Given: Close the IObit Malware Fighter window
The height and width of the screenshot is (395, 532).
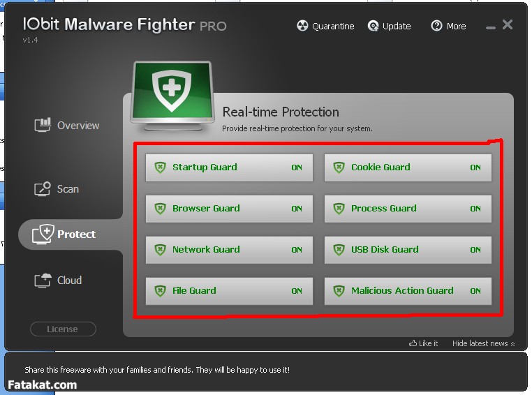Looking at the screenshot, I should point(508,24).
